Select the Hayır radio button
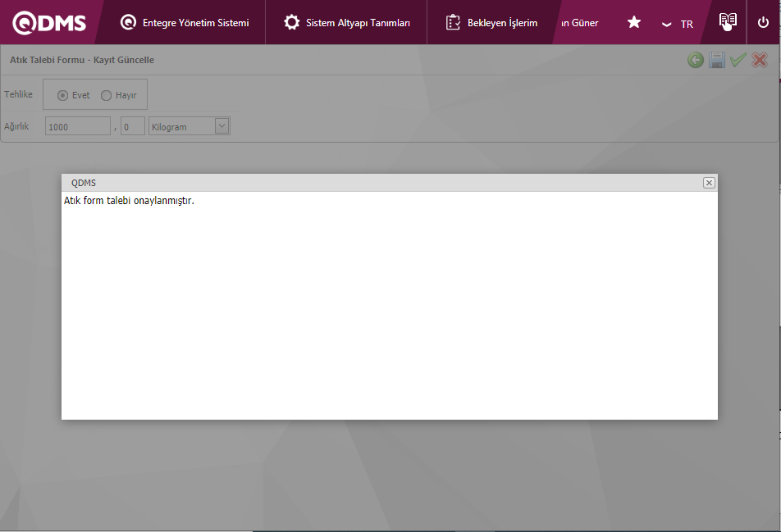Image resolution: width=781 pixels, height=532 pixels. coord(106,95)
